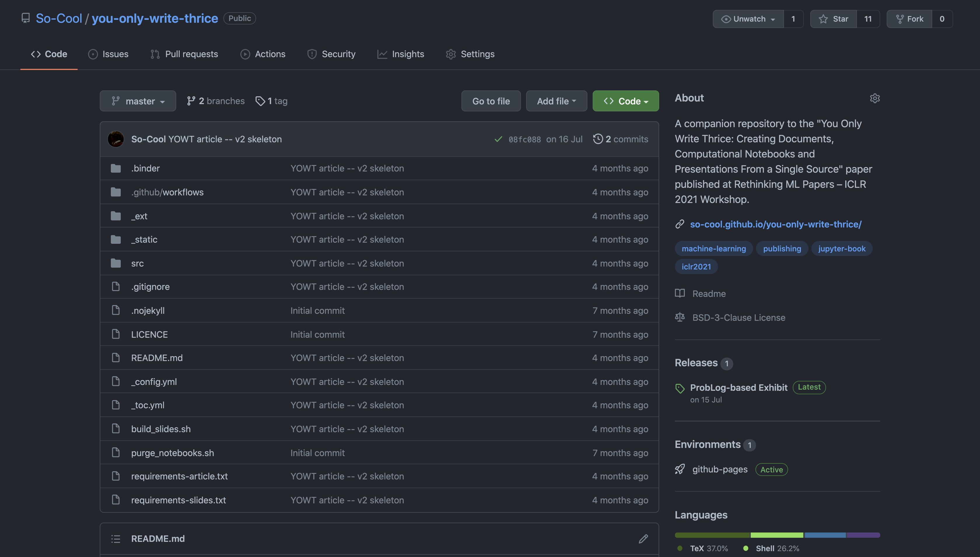Switch to the Code tab
Image resolution: width=980 pixels, height=557 pixels.
pos(49,54)
